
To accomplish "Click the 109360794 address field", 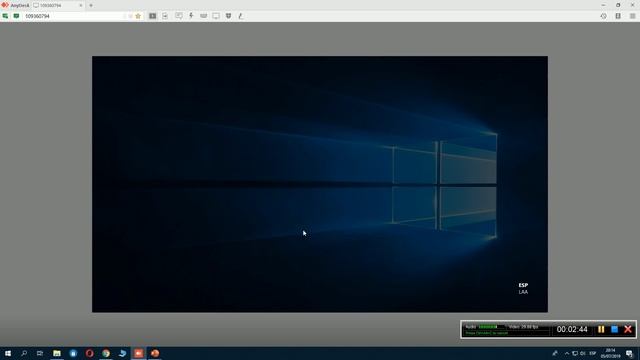I will click(73, 16).
